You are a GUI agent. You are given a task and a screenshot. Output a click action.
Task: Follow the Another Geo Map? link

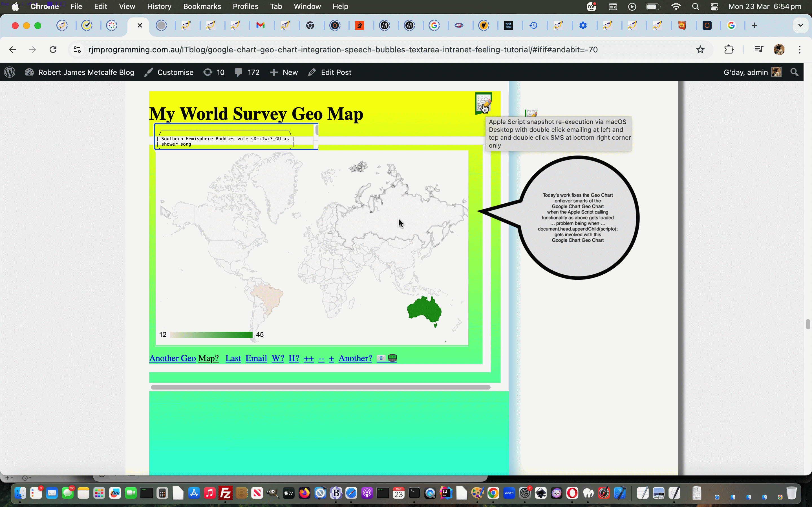pos(184,358)
